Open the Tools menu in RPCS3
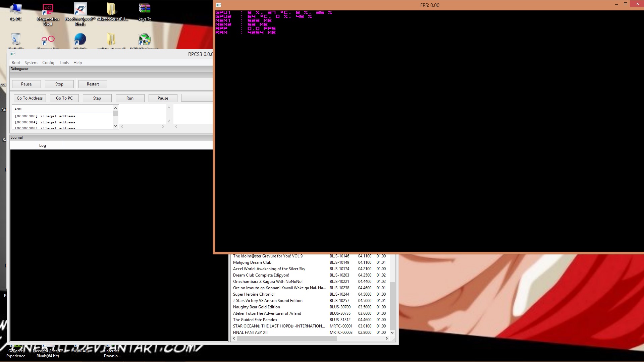Viewport: 644px width, 362px height. pyautogui.click(x=64, y=63)
